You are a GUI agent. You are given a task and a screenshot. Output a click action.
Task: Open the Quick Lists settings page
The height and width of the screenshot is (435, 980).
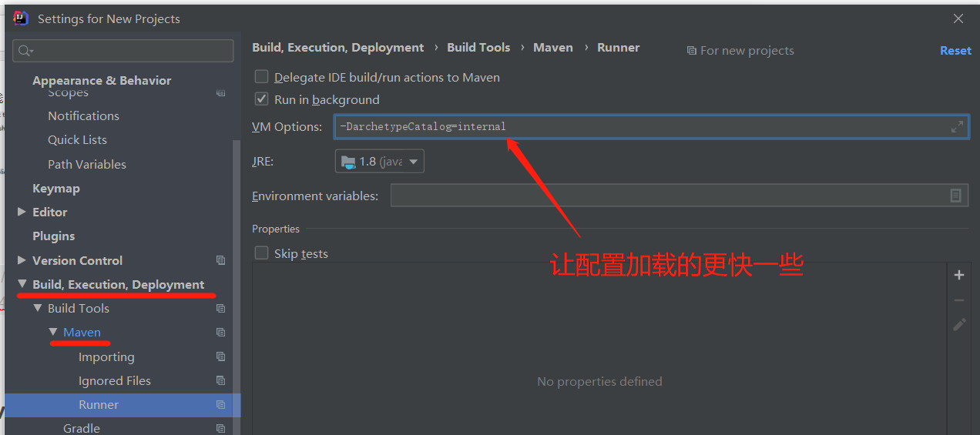77,139
